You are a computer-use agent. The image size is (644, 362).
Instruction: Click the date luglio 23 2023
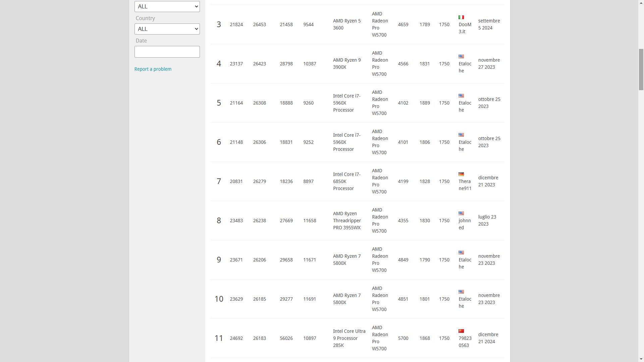coord(487,221)
